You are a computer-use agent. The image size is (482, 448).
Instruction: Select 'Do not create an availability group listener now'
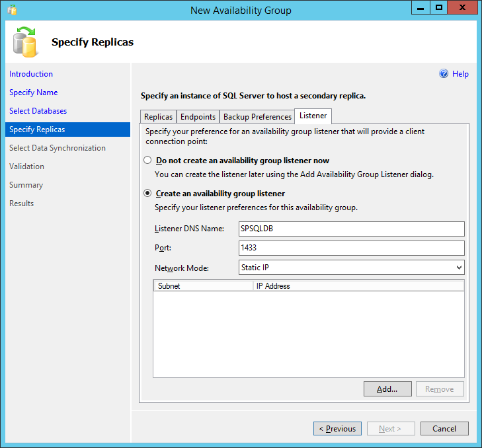(x=147, y=160)
